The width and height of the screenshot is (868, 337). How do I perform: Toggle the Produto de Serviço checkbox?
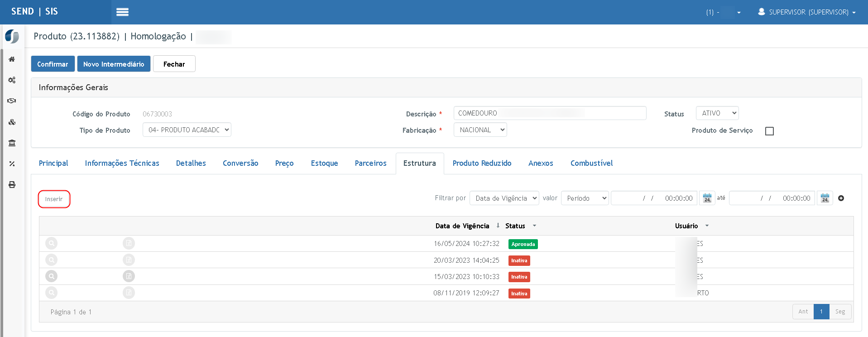coord(769,131)
